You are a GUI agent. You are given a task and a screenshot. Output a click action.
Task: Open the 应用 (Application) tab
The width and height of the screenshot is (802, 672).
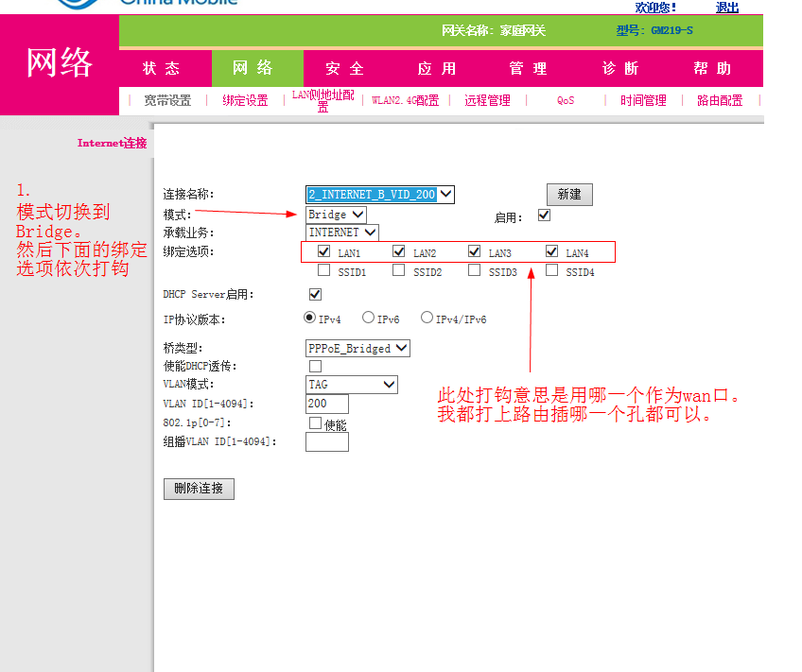tap(437, 68)
